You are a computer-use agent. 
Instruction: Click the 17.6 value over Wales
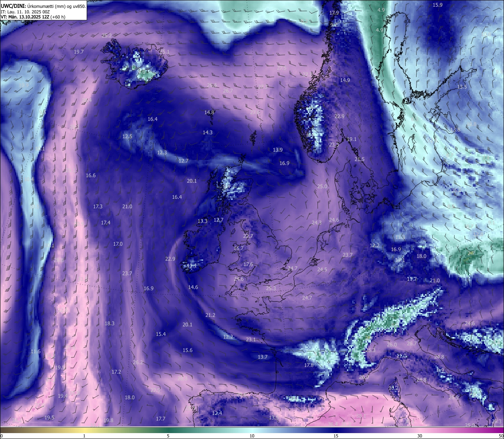point(248,264)
